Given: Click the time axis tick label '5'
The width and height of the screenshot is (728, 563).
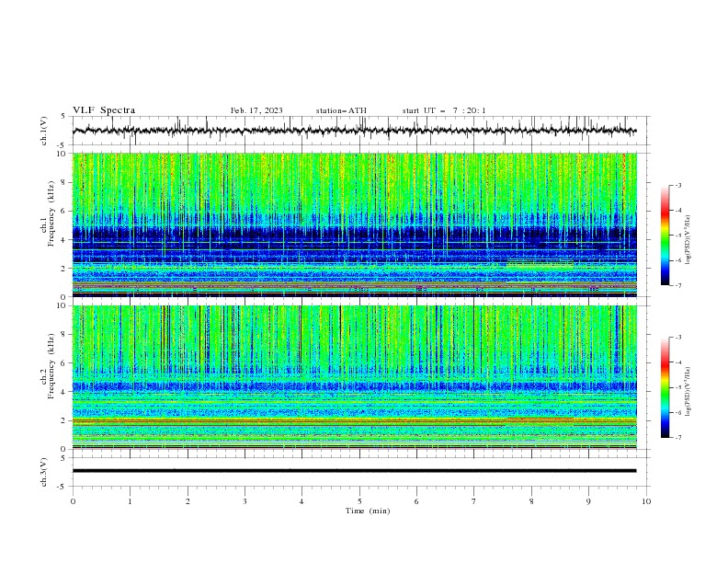Looking at the screenshot, I should [359, 501].
